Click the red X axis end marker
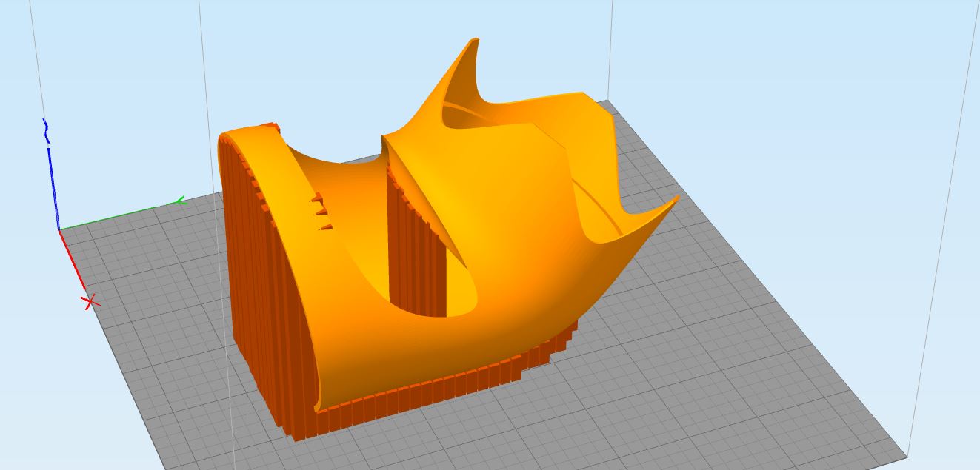The image size is (980, 470). coord(91,302)
